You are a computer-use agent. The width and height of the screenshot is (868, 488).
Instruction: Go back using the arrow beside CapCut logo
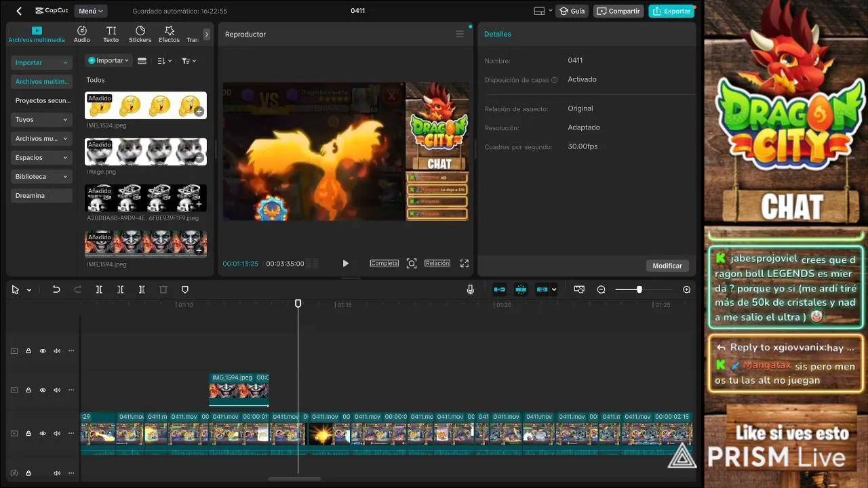pos(19,11)
